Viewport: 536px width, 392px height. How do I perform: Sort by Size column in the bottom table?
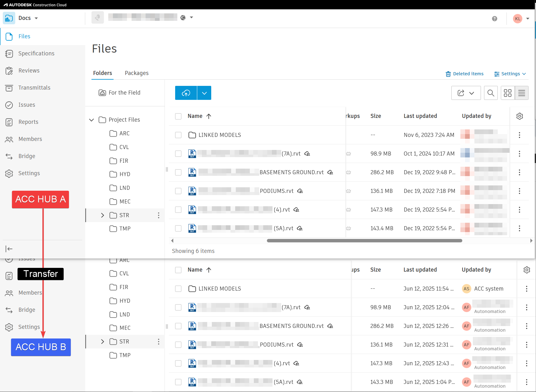(375, 270)
